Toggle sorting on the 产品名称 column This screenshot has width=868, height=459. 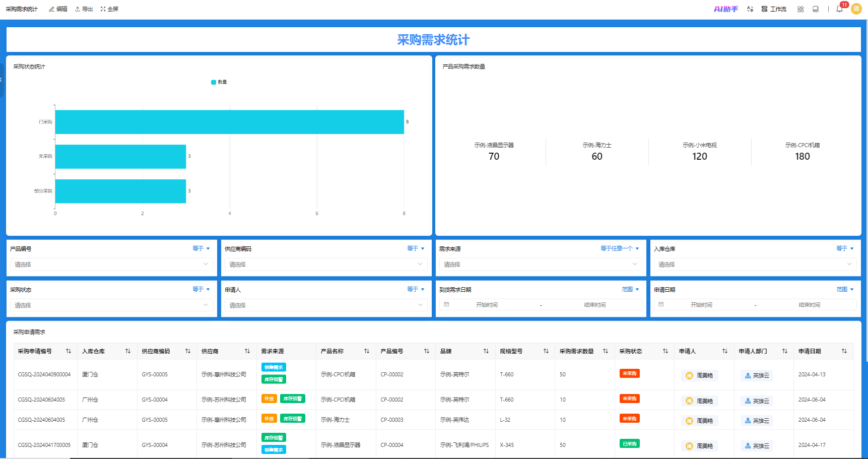pyautogui.click(x=366, y=351)
